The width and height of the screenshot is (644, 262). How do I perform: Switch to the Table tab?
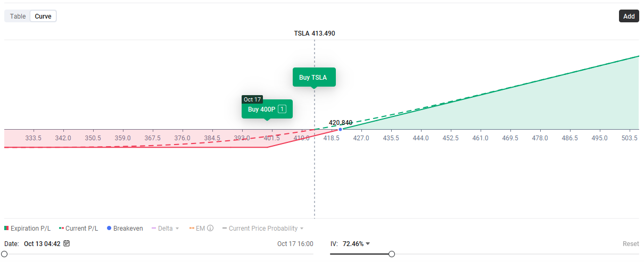(x=18, y=16)
